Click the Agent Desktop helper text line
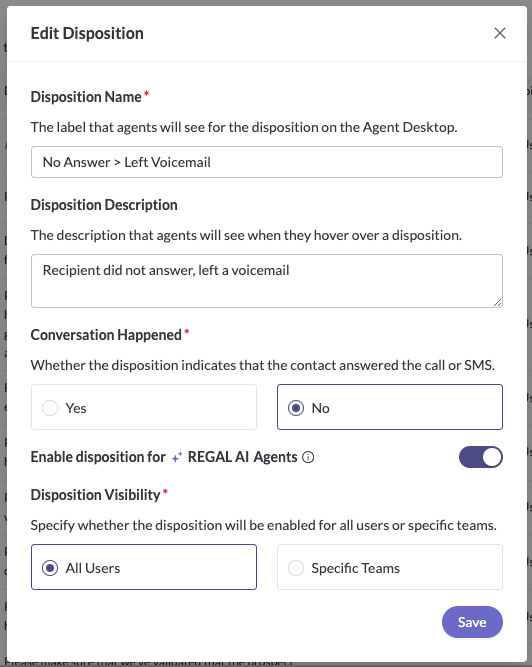This screenshot has width=532, height=667. [x=244, y=127]
